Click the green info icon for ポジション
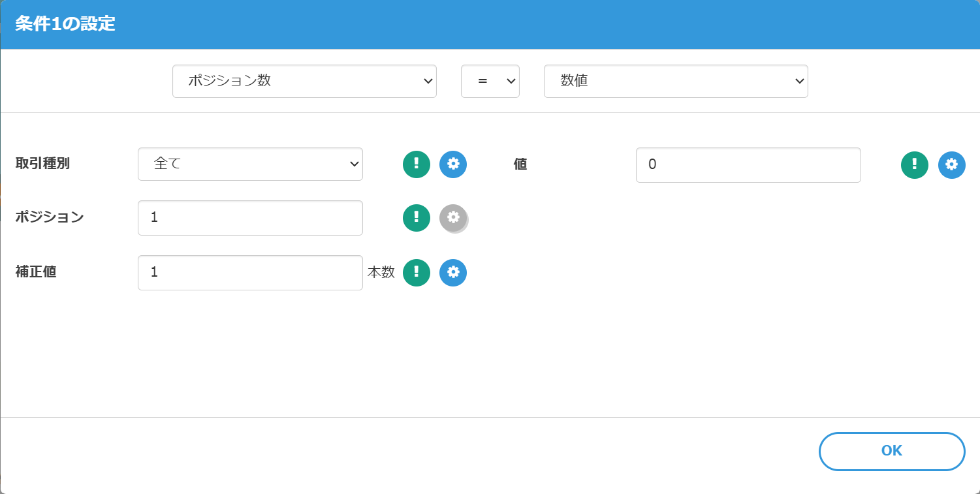 (417, 218)
